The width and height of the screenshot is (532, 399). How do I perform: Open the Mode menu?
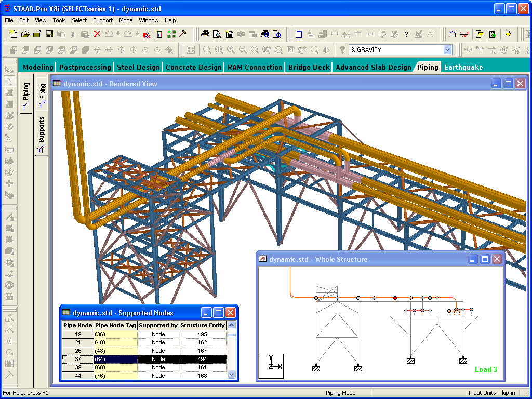click(x=126, y=20)
